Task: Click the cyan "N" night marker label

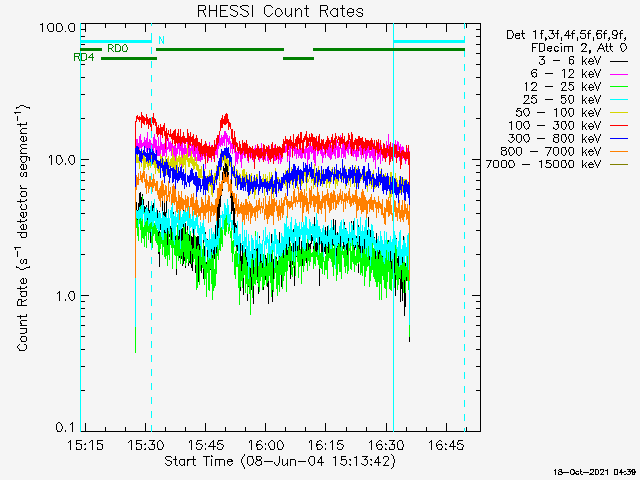Action: pyautogui.click(x=161, y=40)
